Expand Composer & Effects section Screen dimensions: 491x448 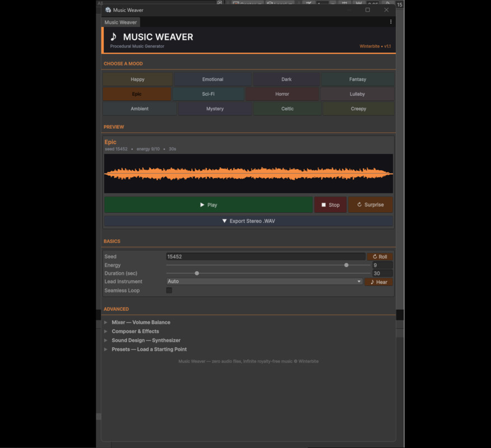click(x=135, y=332)
